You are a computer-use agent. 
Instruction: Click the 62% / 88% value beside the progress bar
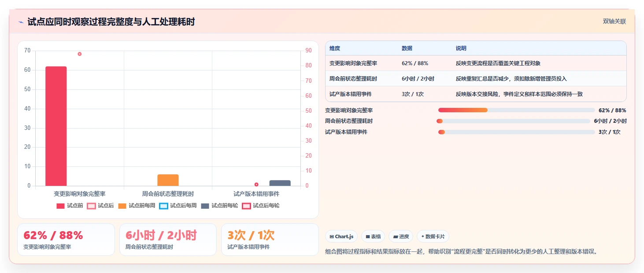point(612,111)
